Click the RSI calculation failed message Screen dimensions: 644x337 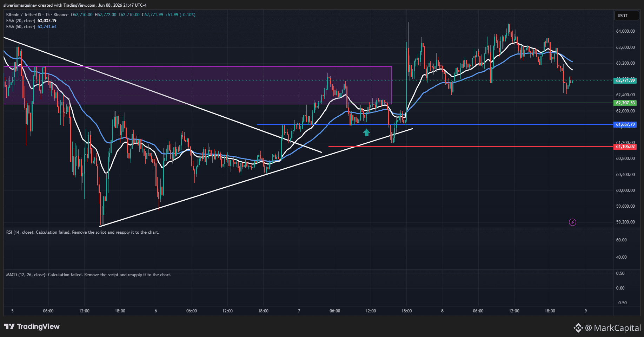tap(82, 232)
